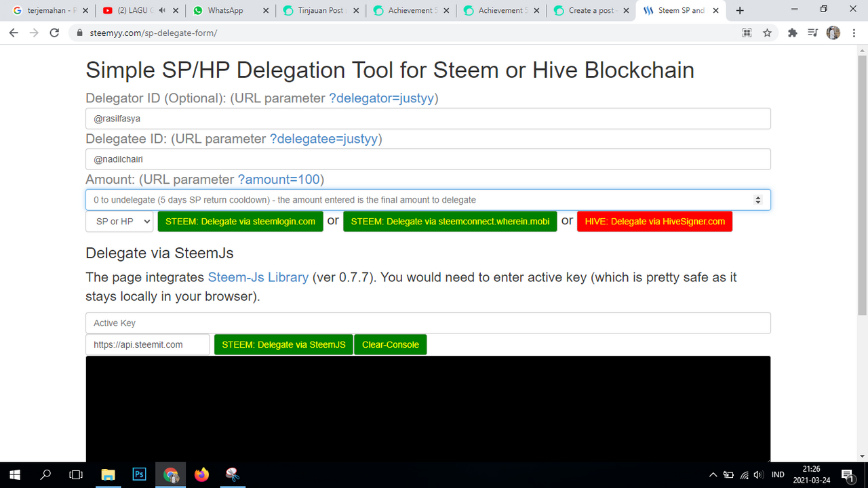This screenshot has width=868, height=488.
Task: Open the ?delegator=justyy link
Action: click(382, 98)
